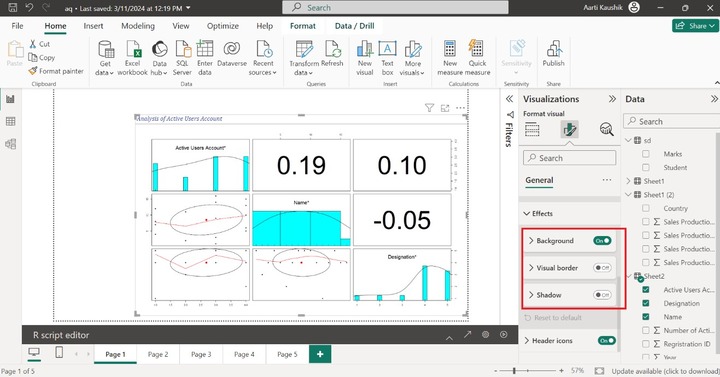Switch to Table view in left sidebar
Viewport: 720px width, 377px height.
[10, 121]
